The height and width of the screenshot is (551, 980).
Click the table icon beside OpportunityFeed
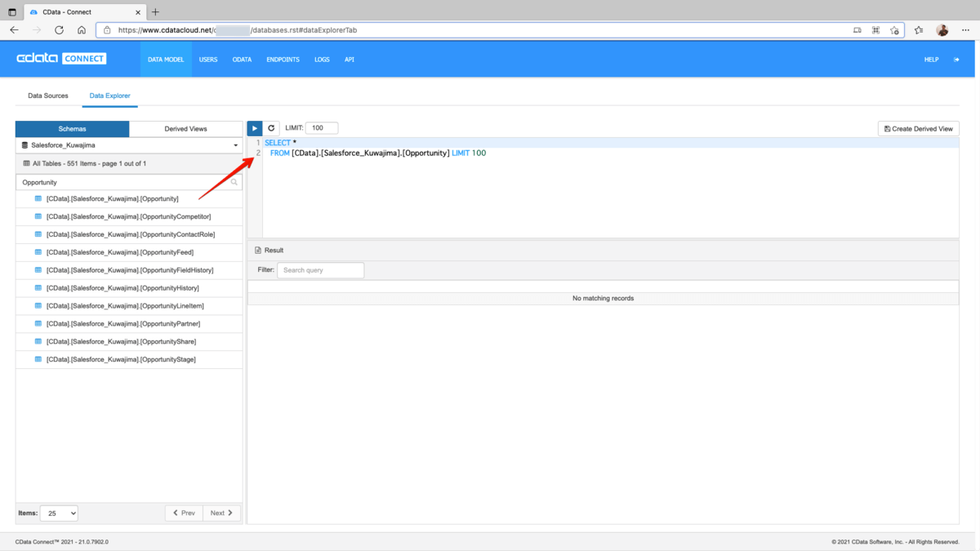[x=38, y=252]
